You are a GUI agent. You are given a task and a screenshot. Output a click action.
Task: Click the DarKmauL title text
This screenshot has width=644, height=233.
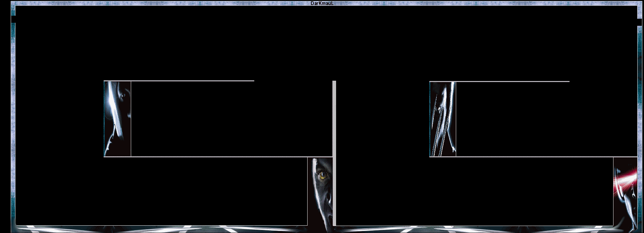click(x=322, y=3)
